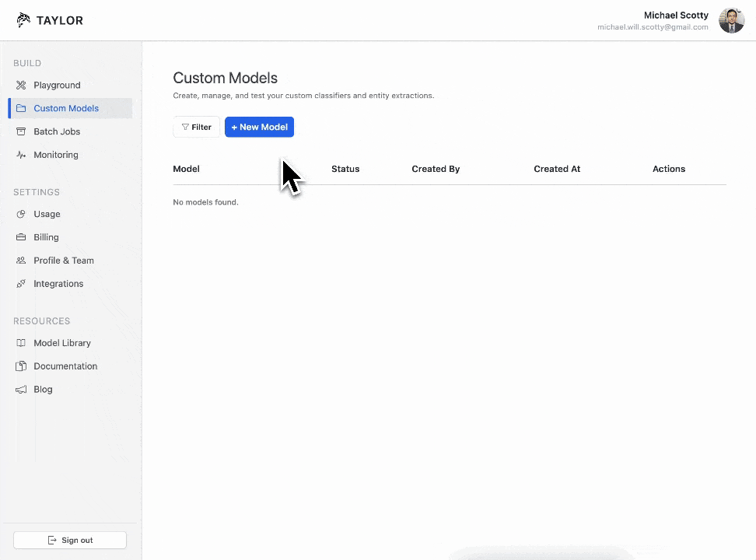Open Usage from its meter icon
The width and height of the screenshot is (756, 560).
click(20, 214)
